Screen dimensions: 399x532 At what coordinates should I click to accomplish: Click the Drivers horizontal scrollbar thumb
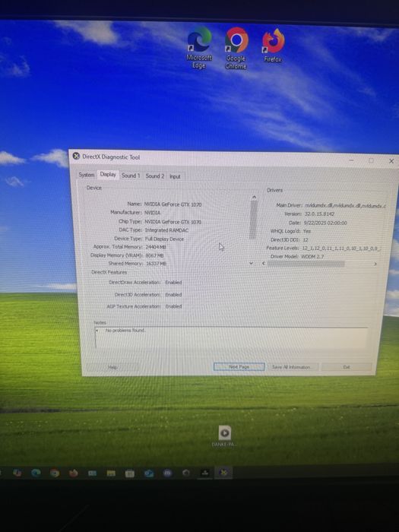click(x=306, y=264)
